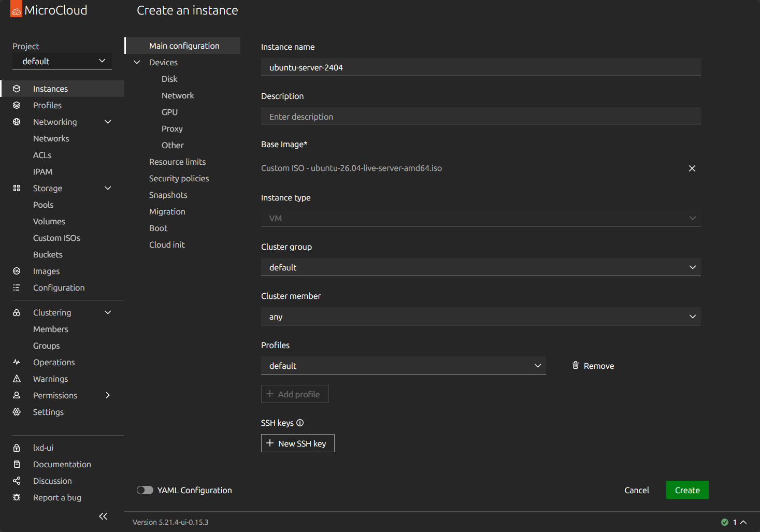
Task: Go to Cloud init section
Action: click(x=167, y=245)
